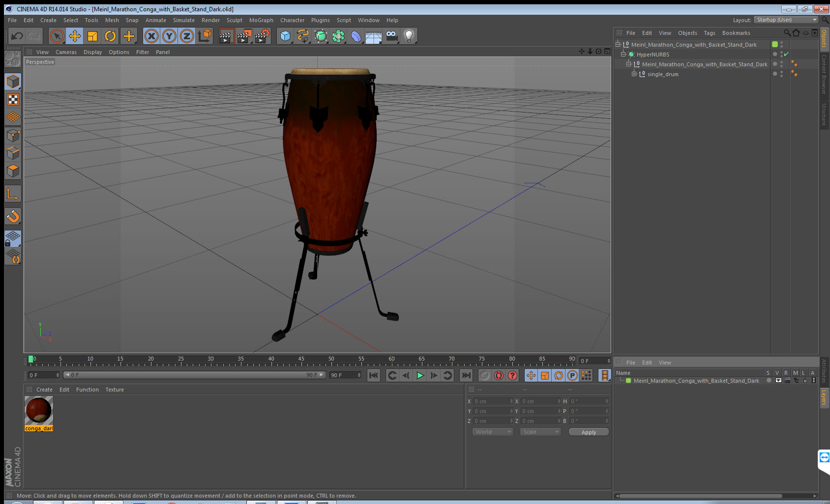The width and height of the screenshot is (830, 504).
Task: Activate the Rotate tool
Action: point(110,36)
